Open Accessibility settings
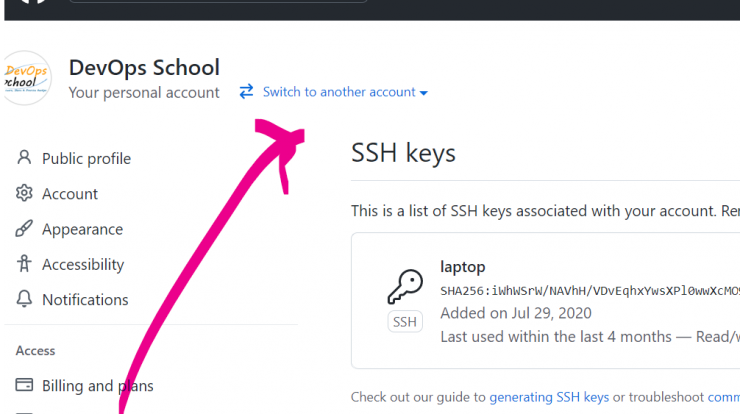The width and height of the screenshot is (740, 414). [83, 264]
